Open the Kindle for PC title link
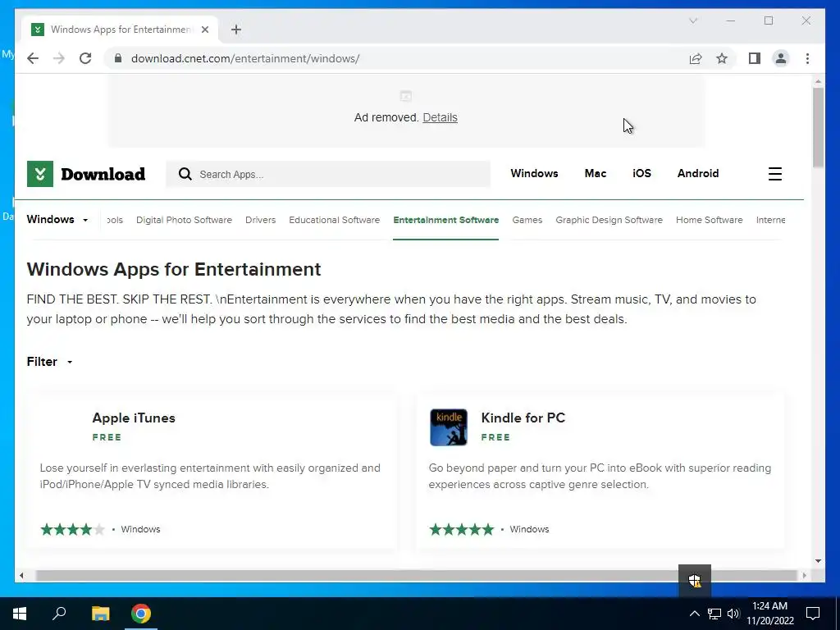Image resolution: width=840 pixels, height=630 pixels. [x=523, y=418]
